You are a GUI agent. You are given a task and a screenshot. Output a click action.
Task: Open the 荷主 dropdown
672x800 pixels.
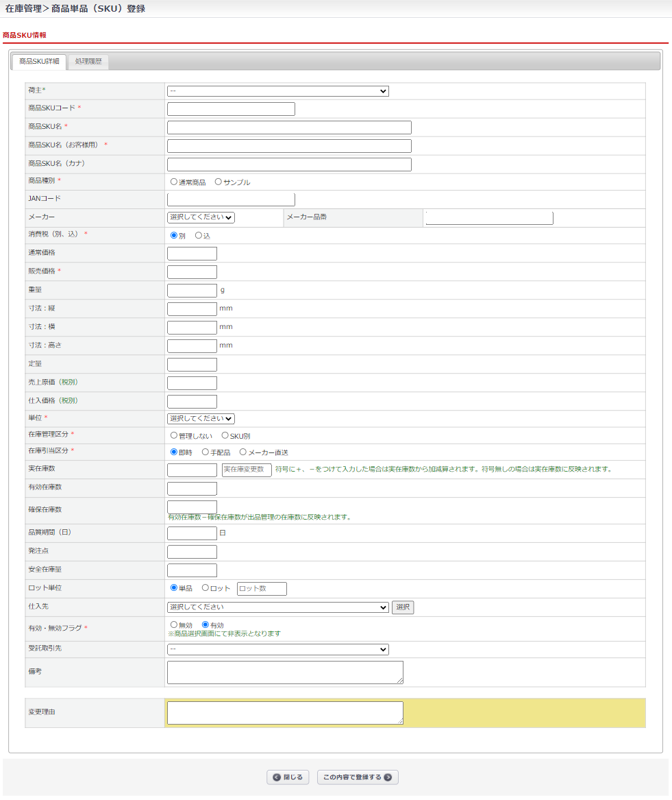click(x=277, y=91)
